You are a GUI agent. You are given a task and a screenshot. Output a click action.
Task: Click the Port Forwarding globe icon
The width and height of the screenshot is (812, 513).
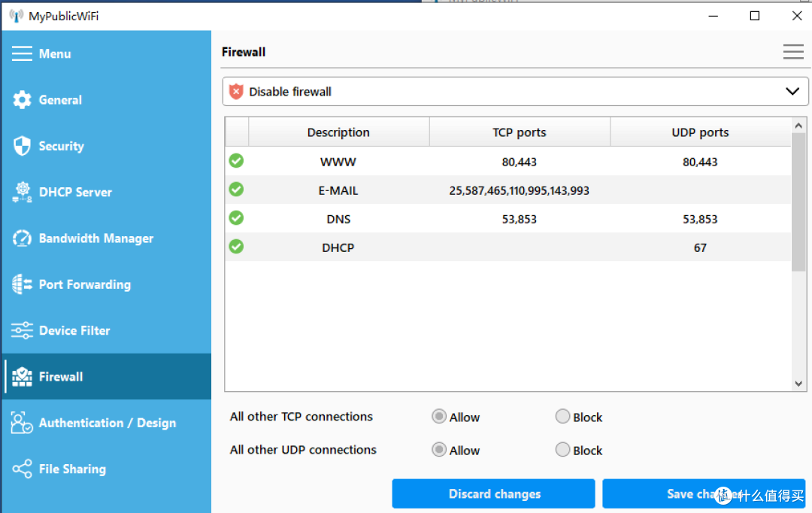point(22,284)
